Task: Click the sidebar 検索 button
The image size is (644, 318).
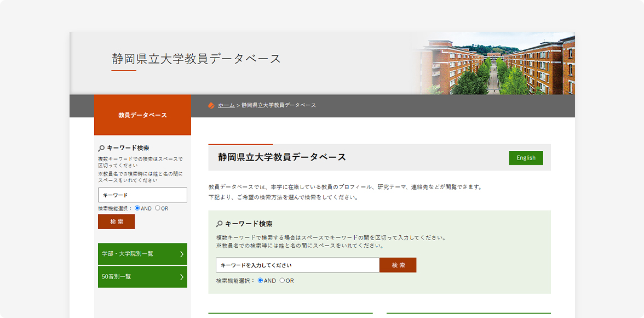Action: 116,222
